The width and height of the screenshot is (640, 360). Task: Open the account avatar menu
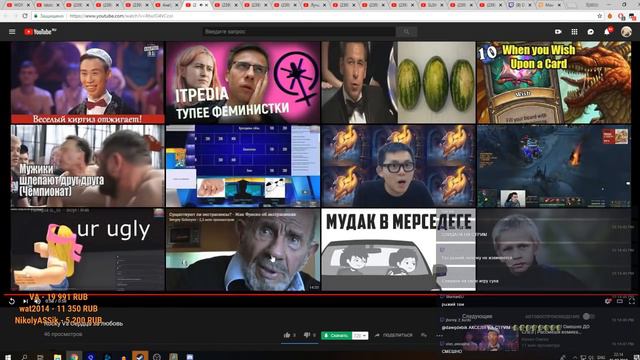click(626, 32)
